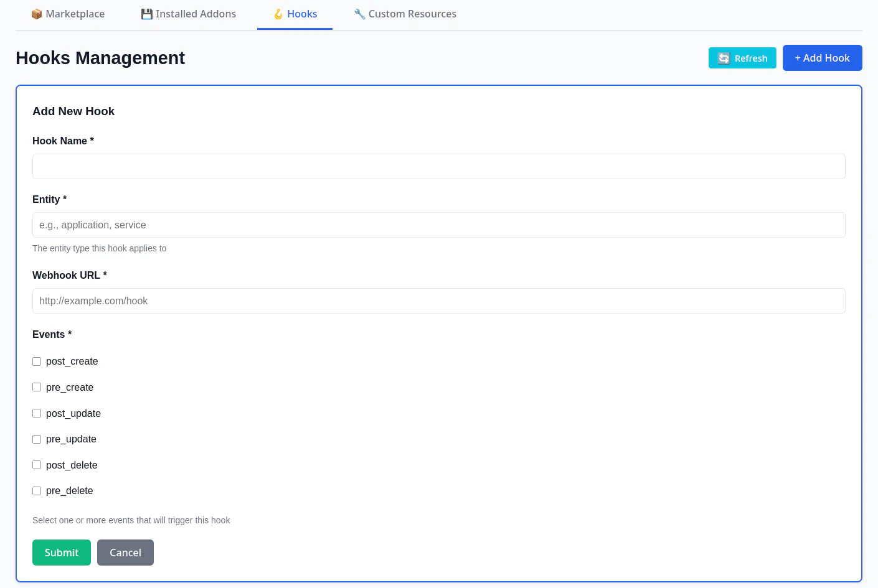Click the Hooks tab hook icon
Screen dimensions: 878x588
tap(278, 14)
